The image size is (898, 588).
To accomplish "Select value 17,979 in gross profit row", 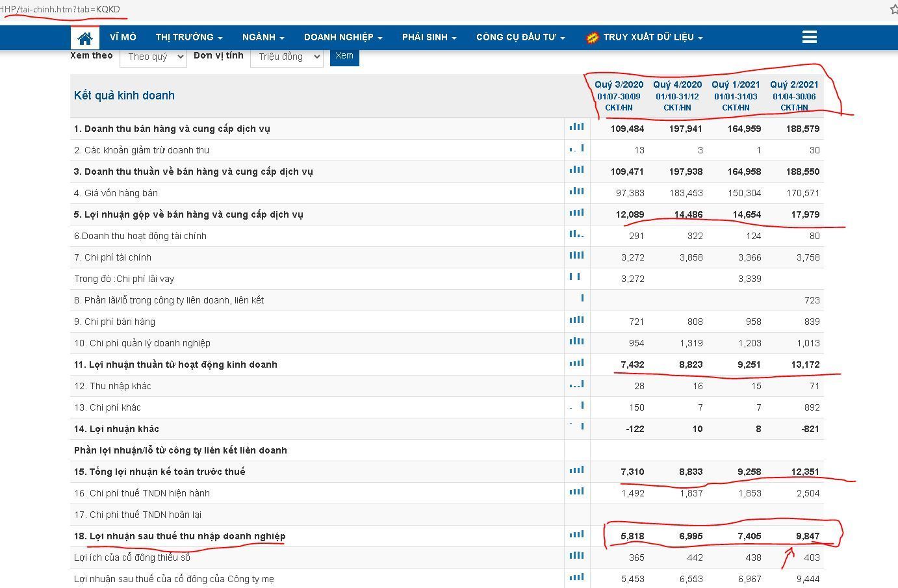I will click(x=805, y=214).
